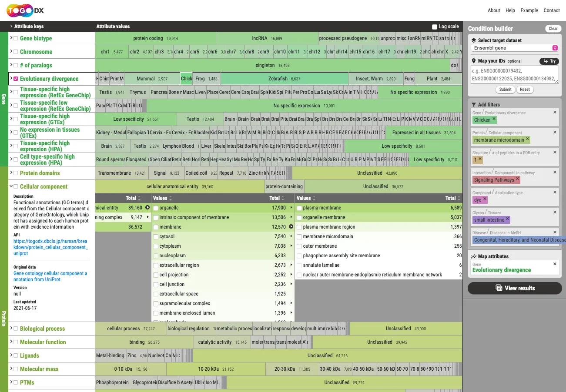Reset the mapped IDs
This screenshot has width=566, height=392.
(x=525, y=90)
